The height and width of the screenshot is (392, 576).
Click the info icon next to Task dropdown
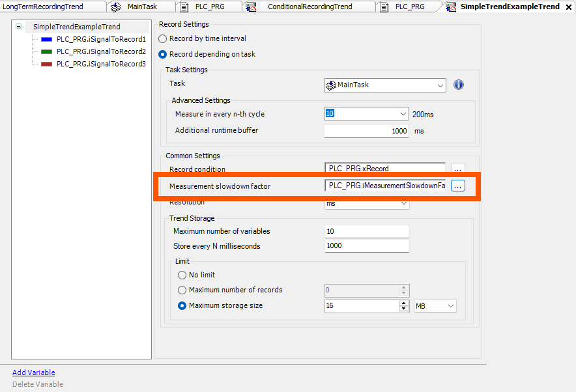[459, 85]
